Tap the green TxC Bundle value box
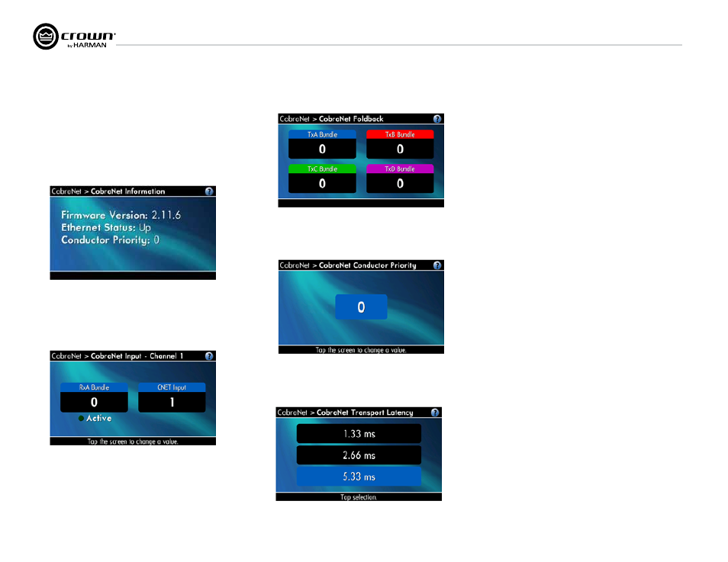This screenshot has height=562, width=728. click(322, 183)
